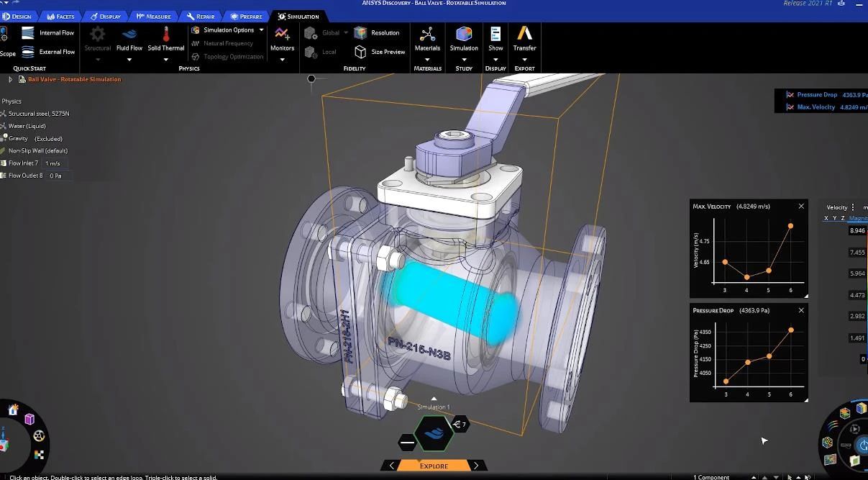The height and width of the screenshot is (480, 868).
Task: Open the Solid Thermal dropdown arrow
Action: pyautogui.click(x=166, y=60)
